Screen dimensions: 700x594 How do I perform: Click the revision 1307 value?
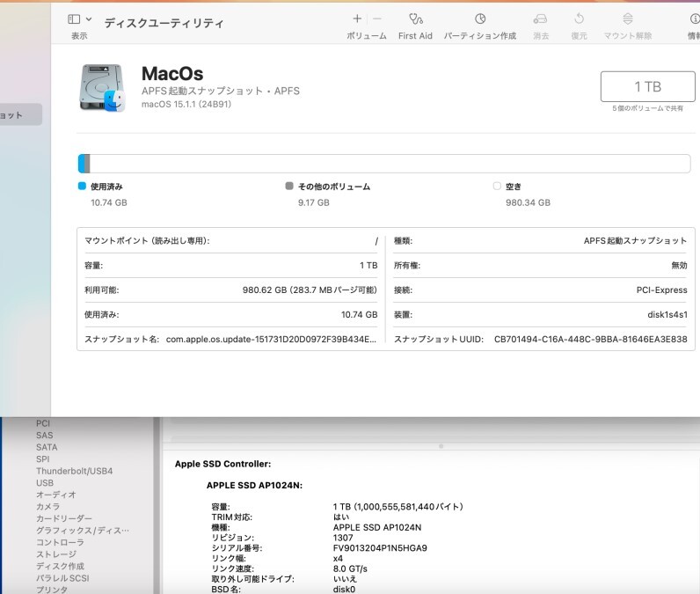tap(343, 538)
